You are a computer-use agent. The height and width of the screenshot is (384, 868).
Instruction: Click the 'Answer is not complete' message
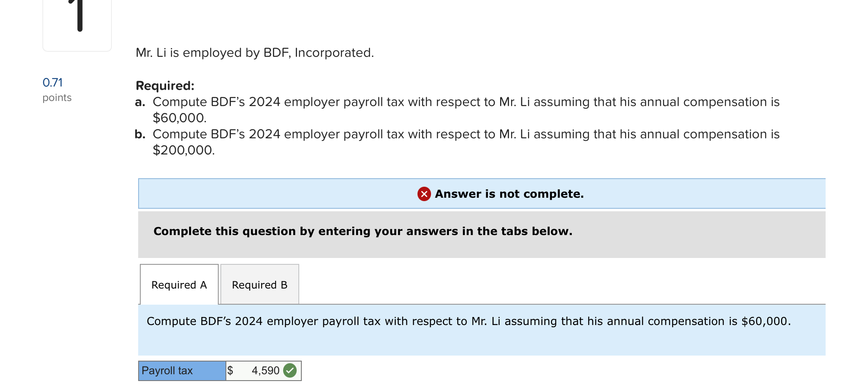click(x=509, y=194)
